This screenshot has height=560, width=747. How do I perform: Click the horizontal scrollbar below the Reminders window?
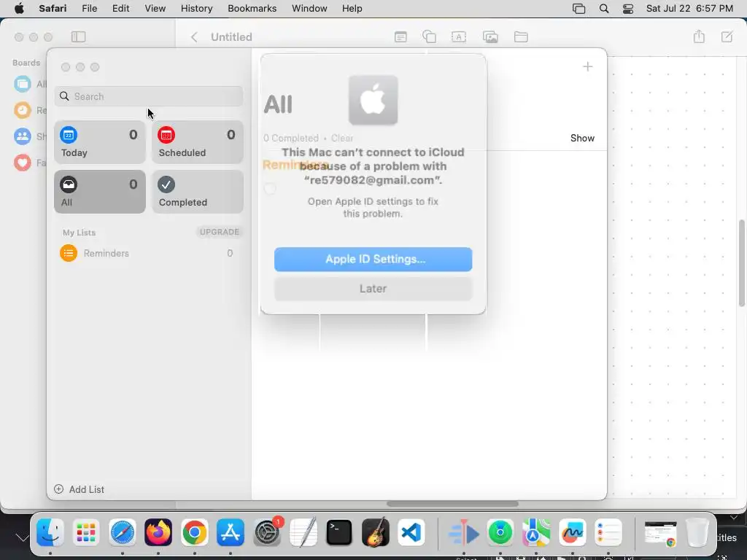tap(452, 504)
